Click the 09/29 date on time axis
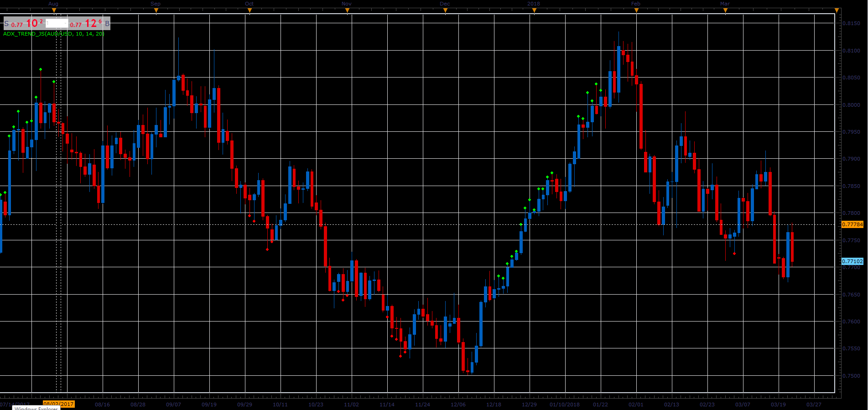The width and height of the screenshot is (868, 410). (244, 405)
